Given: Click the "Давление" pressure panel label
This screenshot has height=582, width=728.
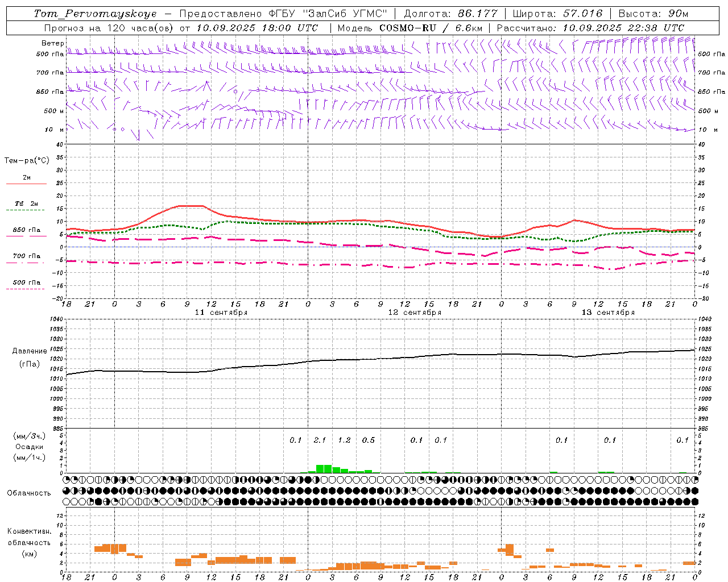Looking at the screenshot, I should tap(30, 351).
